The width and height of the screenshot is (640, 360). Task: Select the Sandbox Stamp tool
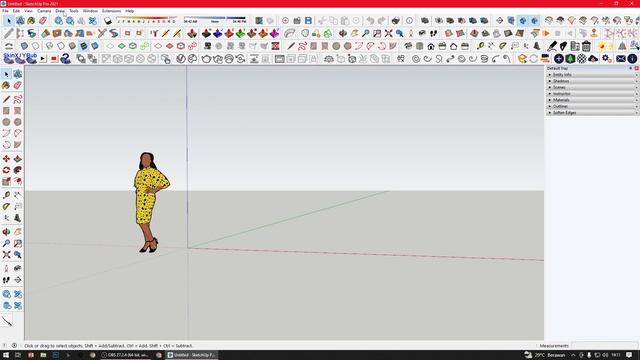click(486, 33)
